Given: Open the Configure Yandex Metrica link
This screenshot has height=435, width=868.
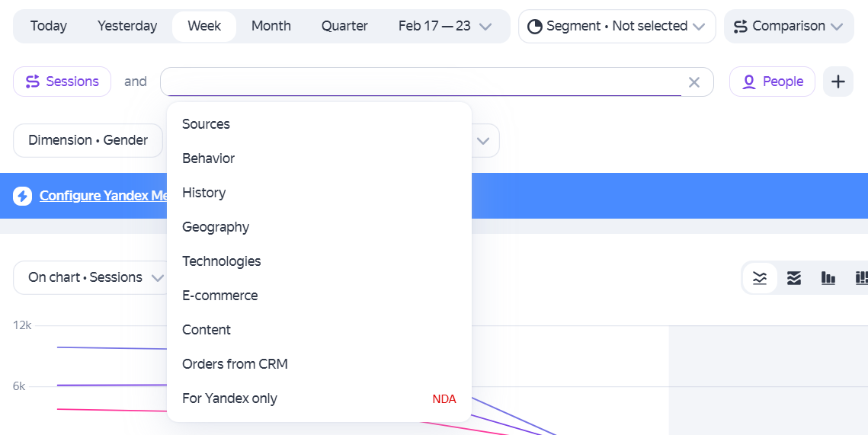Looking at the screenshot, I should (x=104, y=196).
